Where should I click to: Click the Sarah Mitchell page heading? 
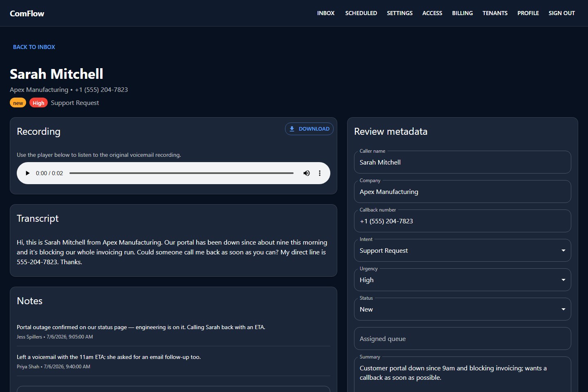coord(56,74)
